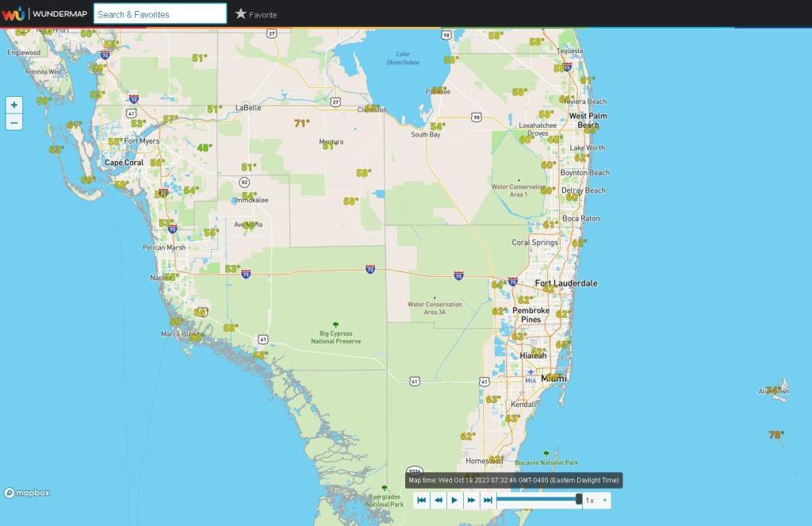The height and width of the screenshot is (526, 812).
Task: Jump to the first map frame
Action: (422, 500)
